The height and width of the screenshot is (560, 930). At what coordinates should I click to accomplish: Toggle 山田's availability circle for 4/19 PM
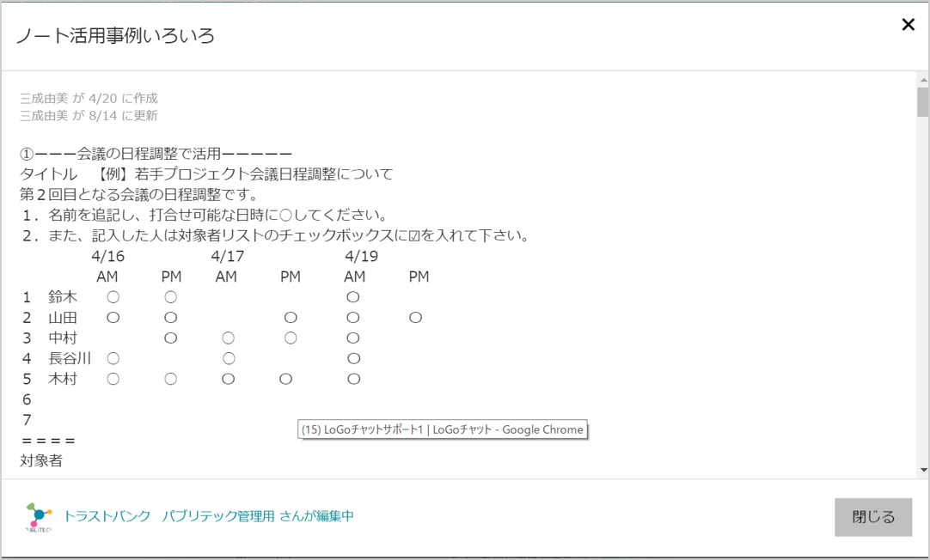pos(416,317)
